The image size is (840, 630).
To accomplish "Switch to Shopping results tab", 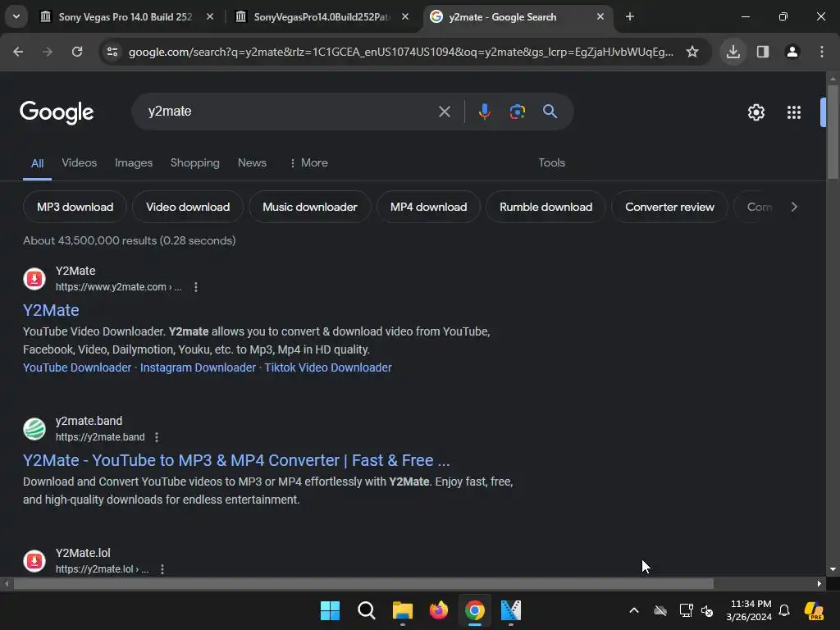I will [x=195, y=163].
